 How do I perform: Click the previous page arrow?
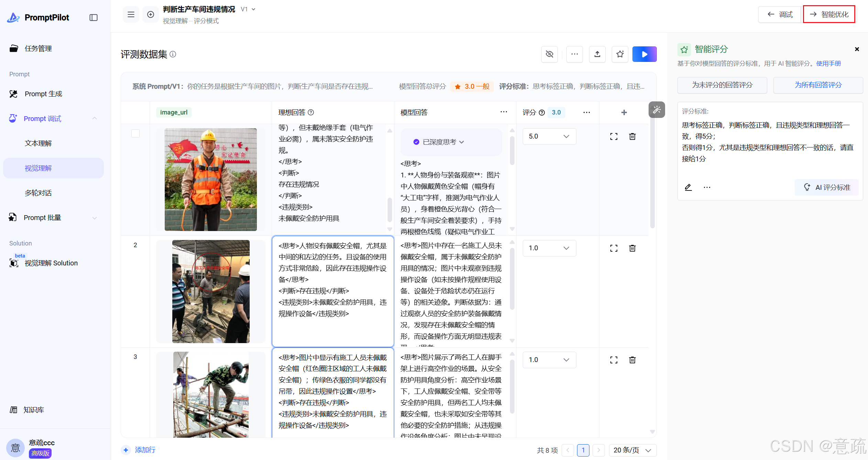568,450
